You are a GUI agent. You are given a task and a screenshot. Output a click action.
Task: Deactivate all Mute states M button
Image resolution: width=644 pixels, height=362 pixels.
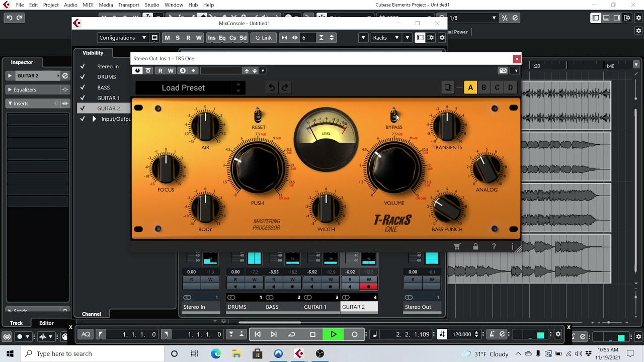[x=167, y=38]
